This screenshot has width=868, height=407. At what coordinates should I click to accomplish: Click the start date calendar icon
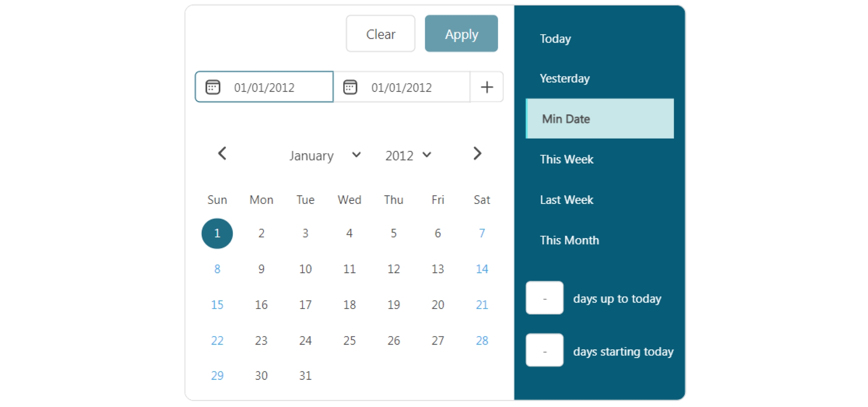tap(212, 87)
